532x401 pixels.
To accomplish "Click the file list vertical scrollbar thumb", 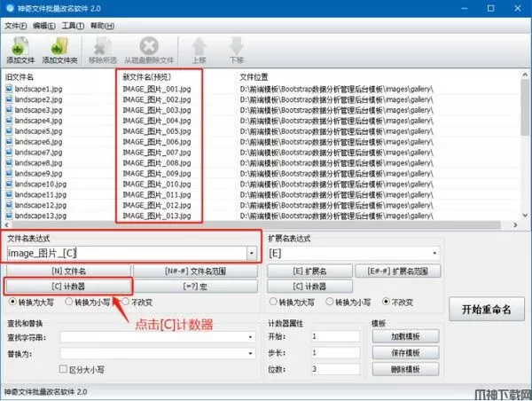I will tap(525, 106).
